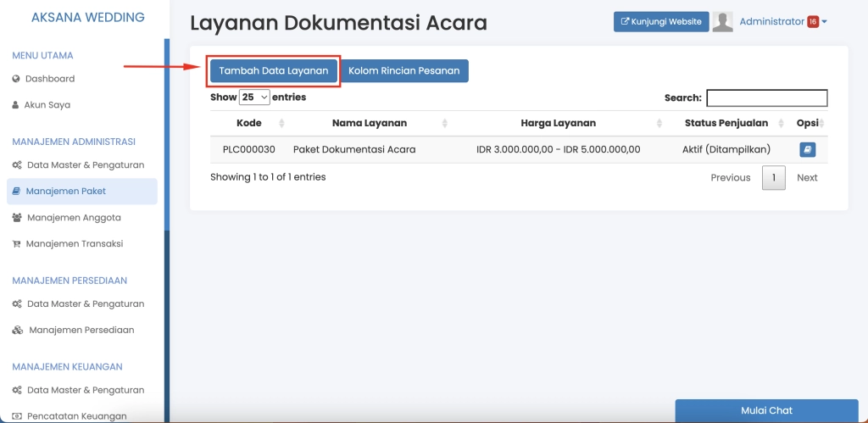The image size is (868, 423).
Task: Focus the Search input field
Action: click(x=766, y=98)
